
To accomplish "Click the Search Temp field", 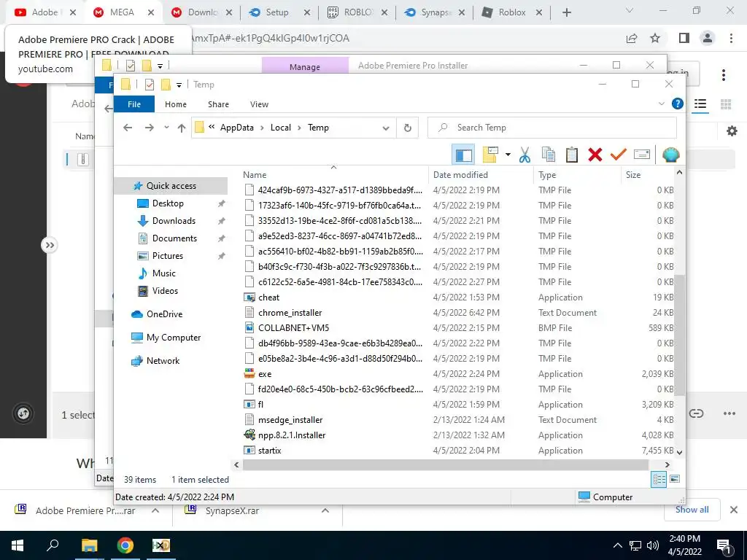I will [x=551, y=128].
